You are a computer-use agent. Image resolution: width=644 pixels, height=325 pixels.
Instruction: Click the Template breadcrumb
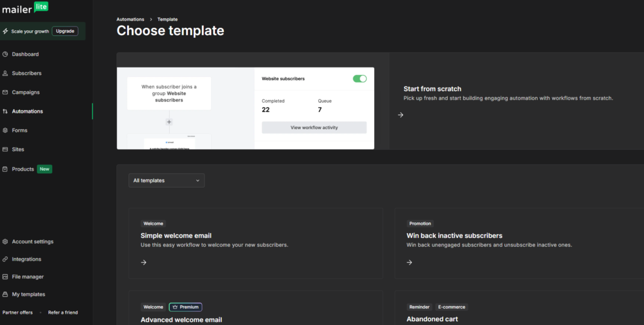coord(167,20)
